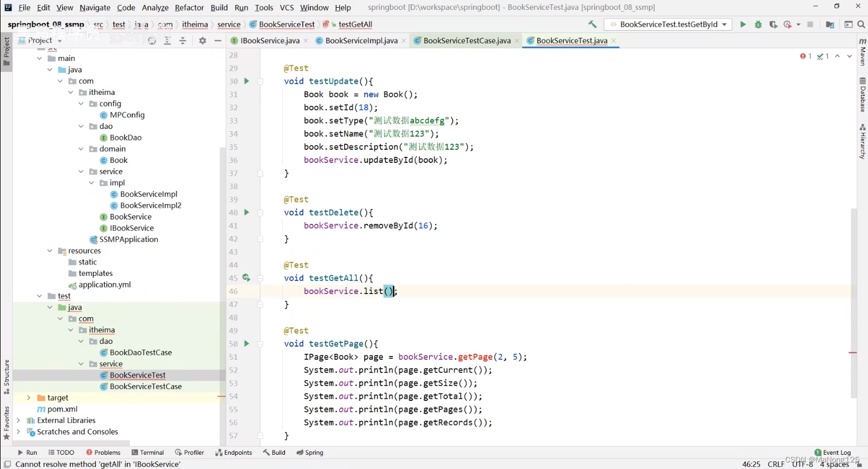Select BookServiceImpl2 in the project tree

click(x=151, y=205)
